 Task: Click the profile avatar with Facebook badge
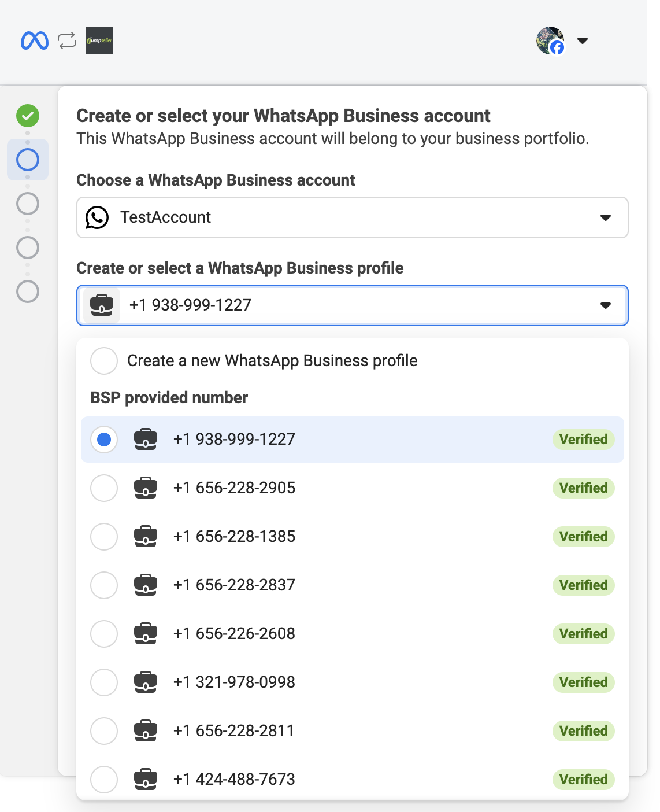[x=550, y=40]
